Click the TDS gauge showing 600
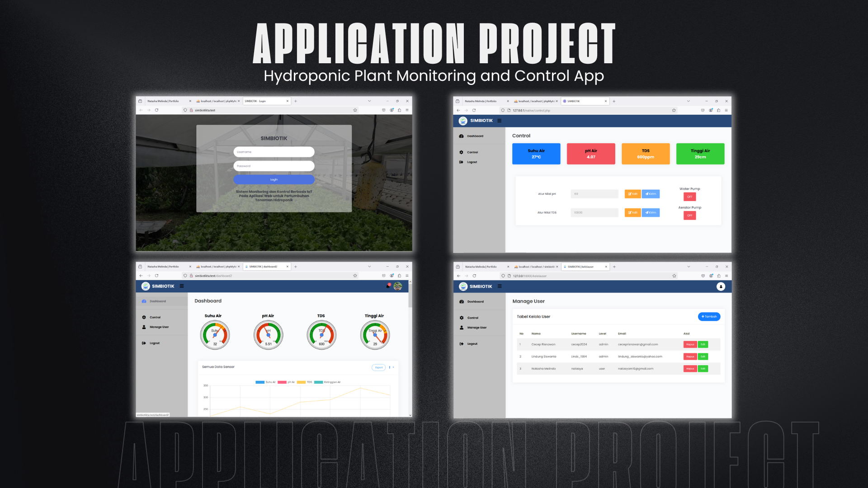Image resolution: width=868 pixels, height=488 pixels. [322, 335]
